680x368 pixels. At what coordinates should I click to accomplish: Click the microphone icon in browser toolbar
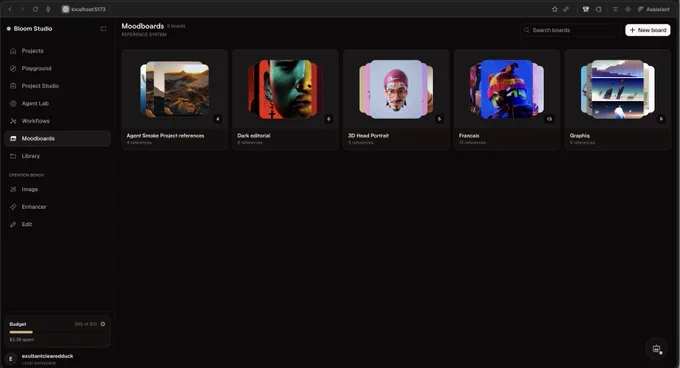click(48, 9)
